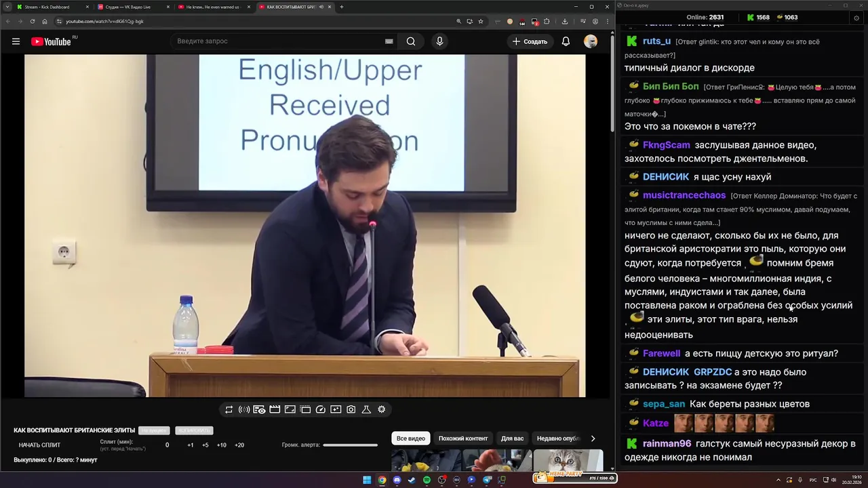Select the 'Для вас' filter chip
This screenshot has height=488, width=868.
point(512,439)
